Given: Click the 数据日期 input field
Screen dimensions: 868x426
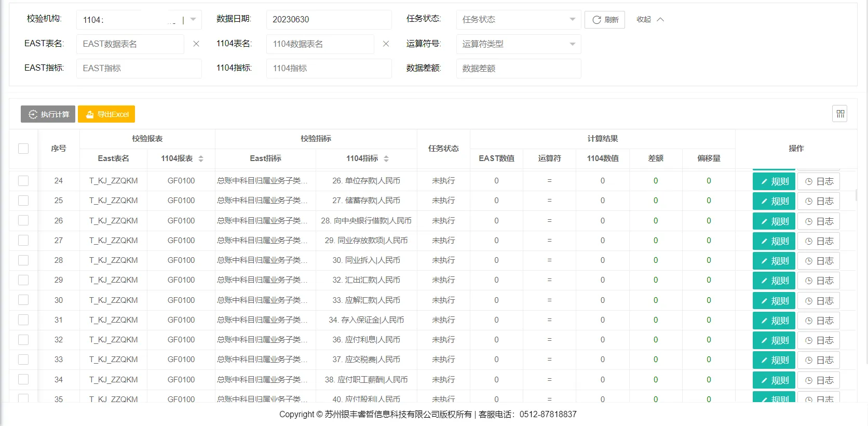Looking at the screenshot, I should click(329, 20).
